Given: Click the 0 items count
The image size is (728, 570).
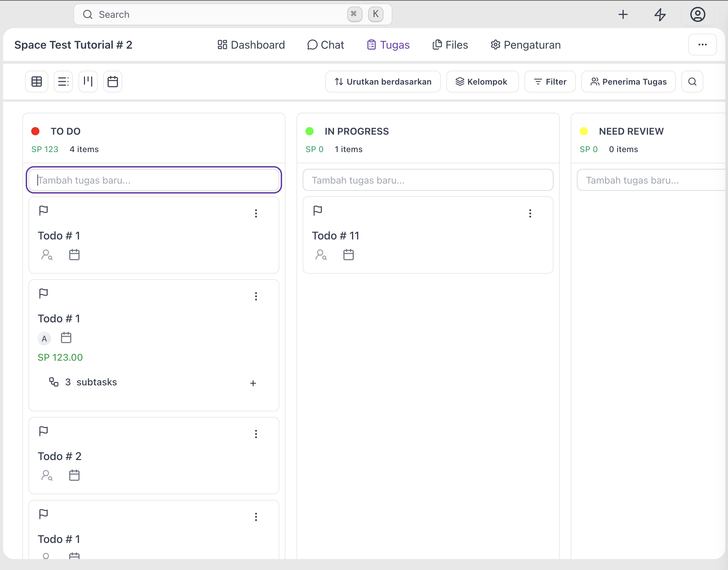Looking at the screenshot, I should 623,149.
